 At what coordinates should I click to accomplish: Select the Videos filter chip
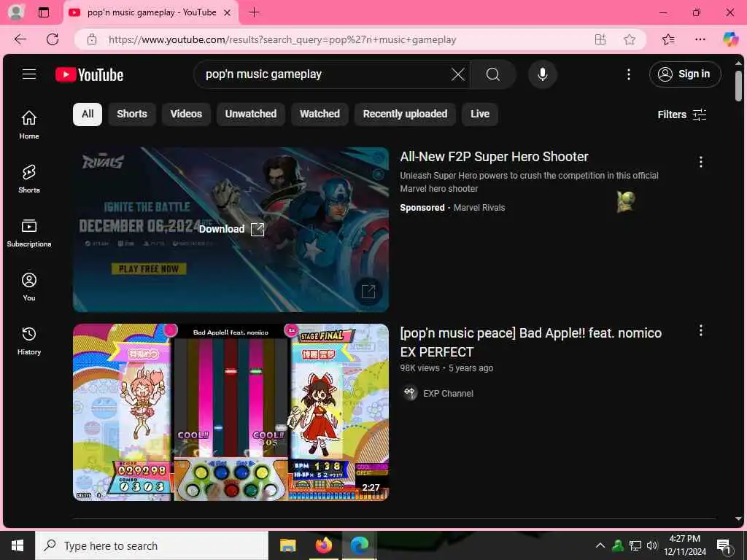click(x=186, y=114)
